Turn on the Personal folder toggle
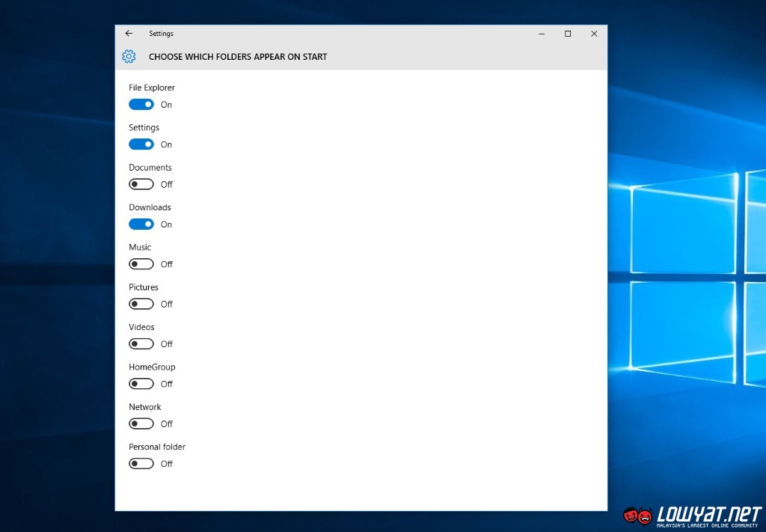766x532 pixels. tap(141, 464)
